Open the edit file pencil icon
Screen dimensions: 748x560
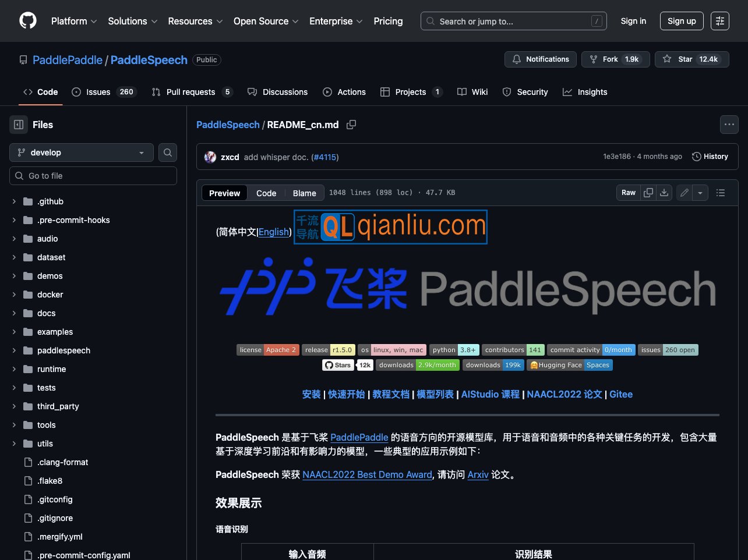click(684, 192)
